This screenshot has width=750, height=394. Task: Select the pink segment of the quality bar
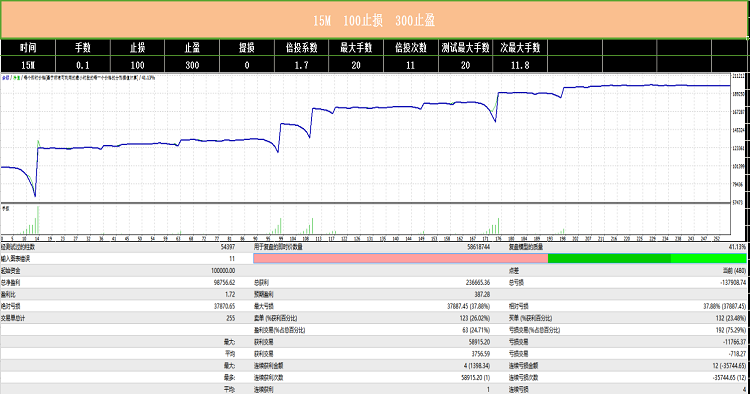(x=400, y=259)
